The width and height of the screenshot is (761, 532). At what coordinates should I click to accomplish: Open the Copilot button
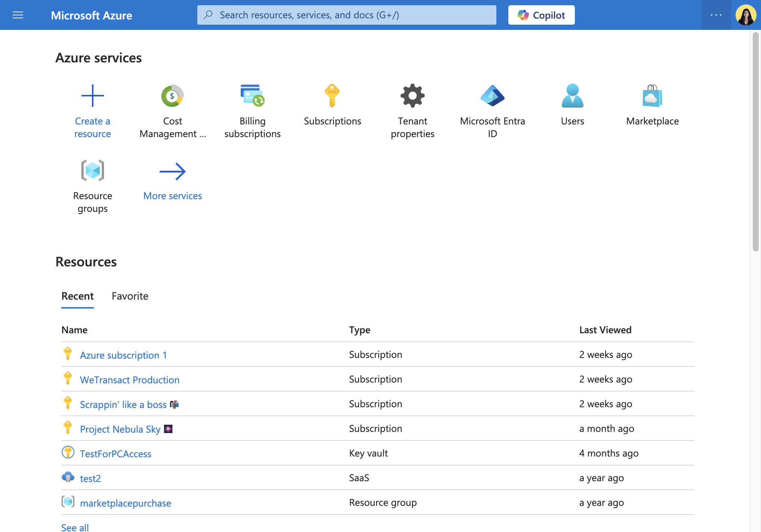541,15
